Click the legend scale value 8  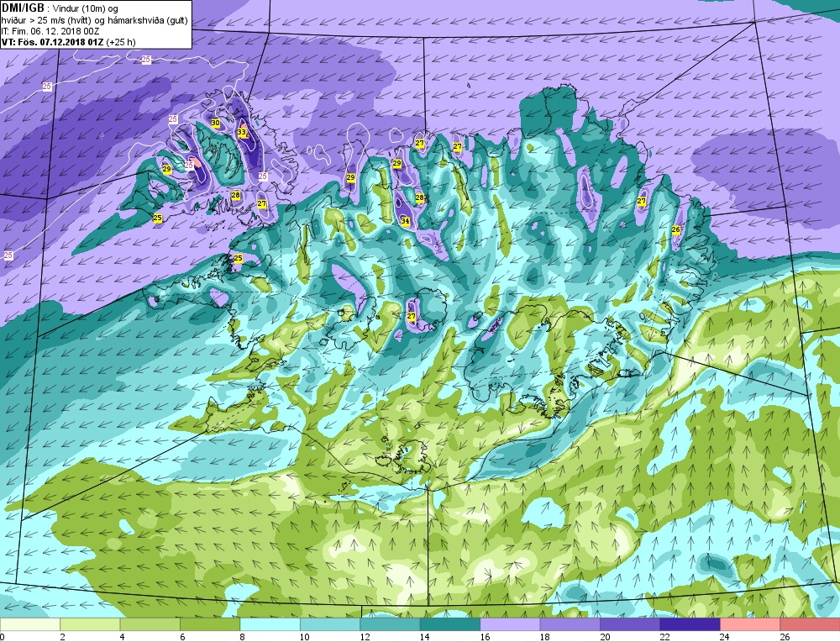[x=242, y=637]
